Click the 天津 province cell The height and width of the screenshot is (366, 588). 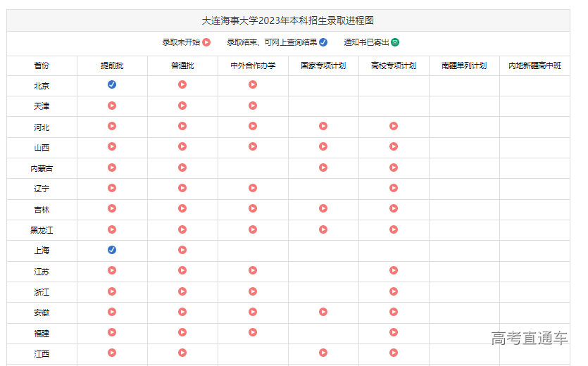[x=42, y=106]
